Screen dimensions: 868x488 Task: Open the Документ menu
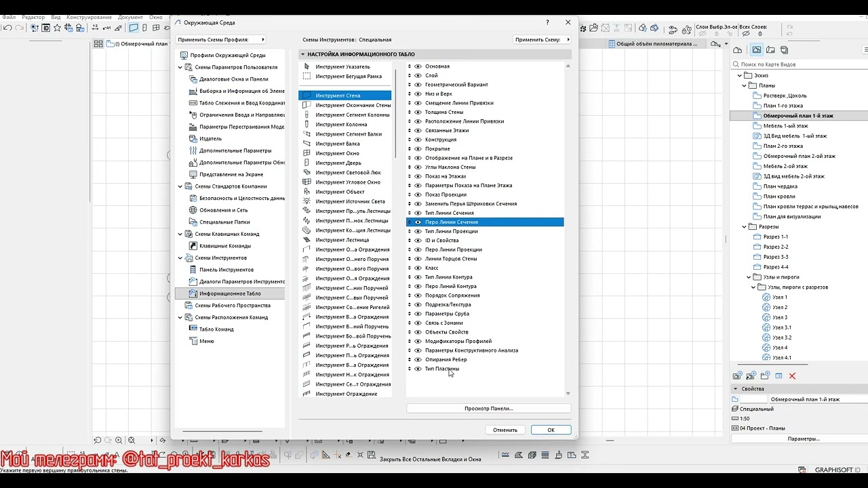130,16
